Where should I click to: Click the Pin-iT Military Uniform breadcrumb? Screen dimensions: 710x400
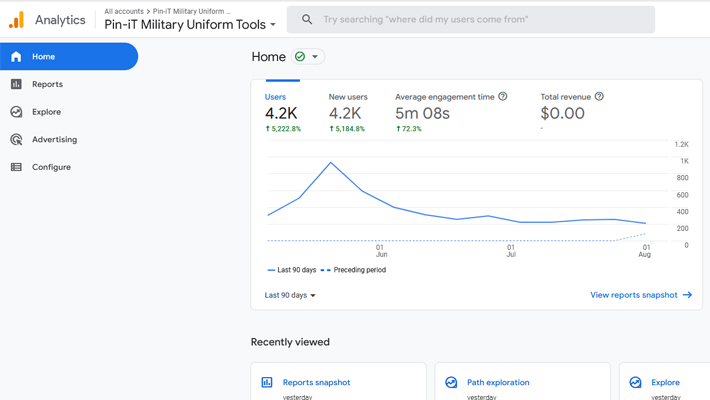pos(191,11)
